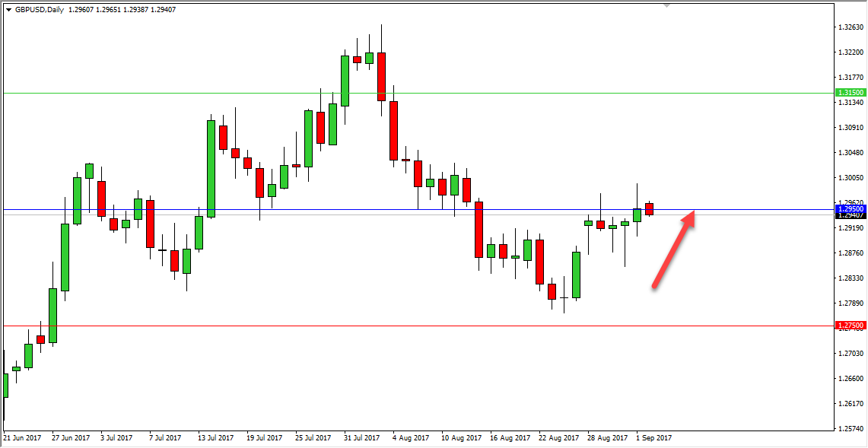Click the low price value 1.29387

(136, 10)
